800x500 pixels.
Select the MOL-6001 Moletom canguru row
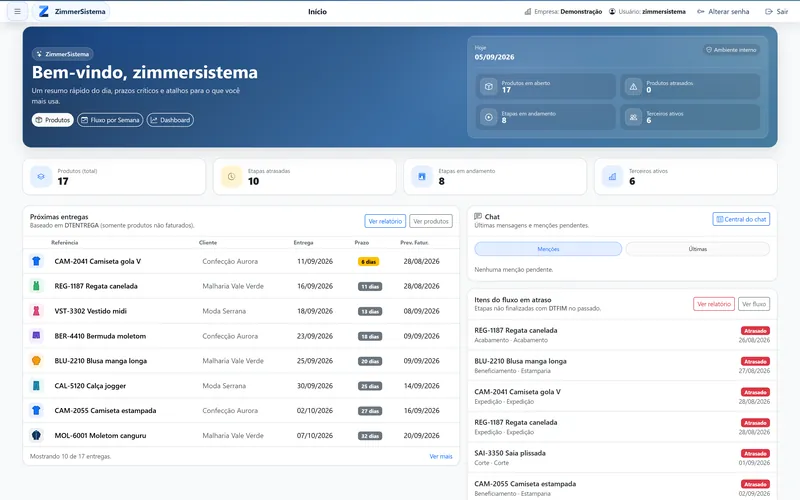[x=241, y=435]
